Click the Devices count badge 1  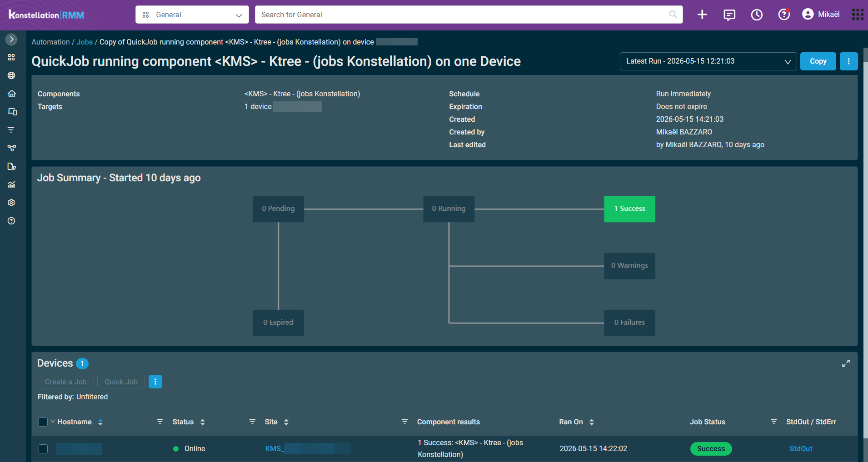[x=82, y=363]
